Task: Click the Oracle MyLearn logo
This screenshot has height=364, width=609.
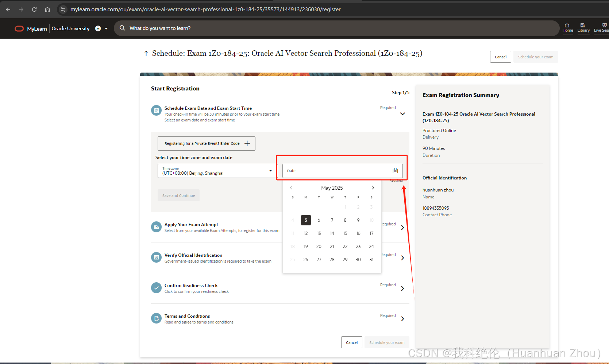Action: (31, 28)
